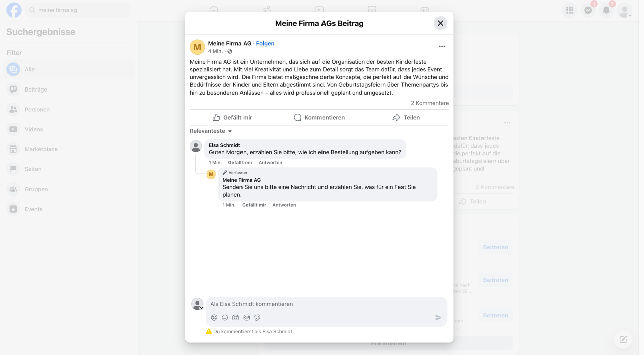This screenshot has width=644, height=355.
Task: Select the Alle filter
Action: pyautogui.click(x=70, y=69)
